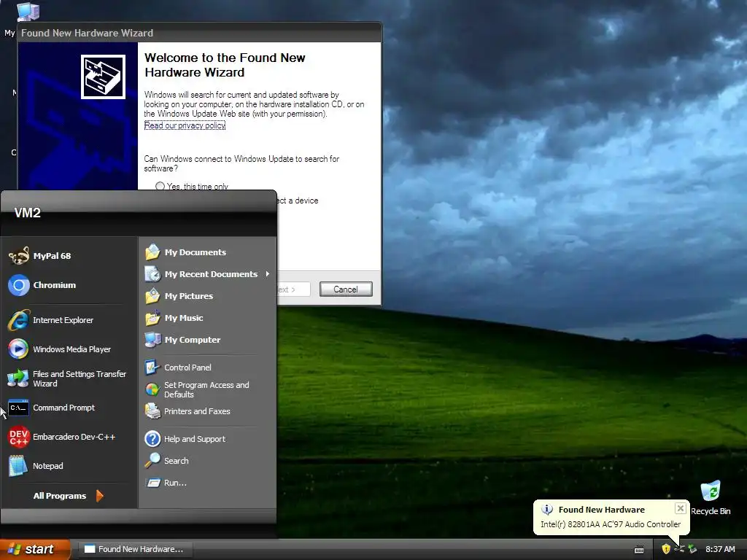This screenshot has width=747, height=560.
Task: Expand My Recent Documents submenu
Action: [267, 274]
